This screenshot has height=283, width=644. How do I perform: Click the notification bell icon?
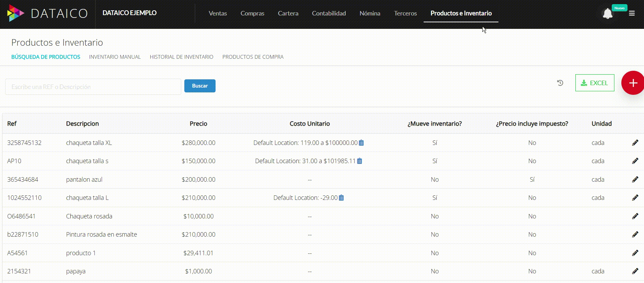607,14
